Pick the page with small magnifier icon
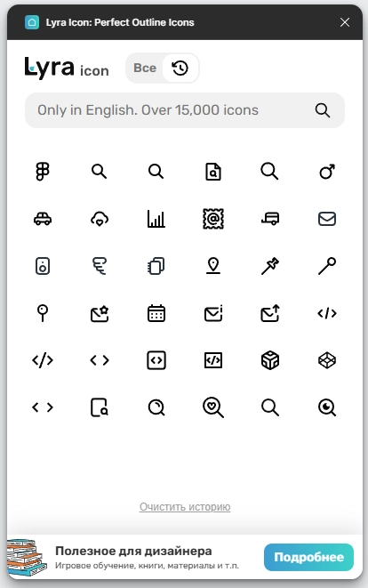This screenshot has height=588, width=368. tap(100, 407)
